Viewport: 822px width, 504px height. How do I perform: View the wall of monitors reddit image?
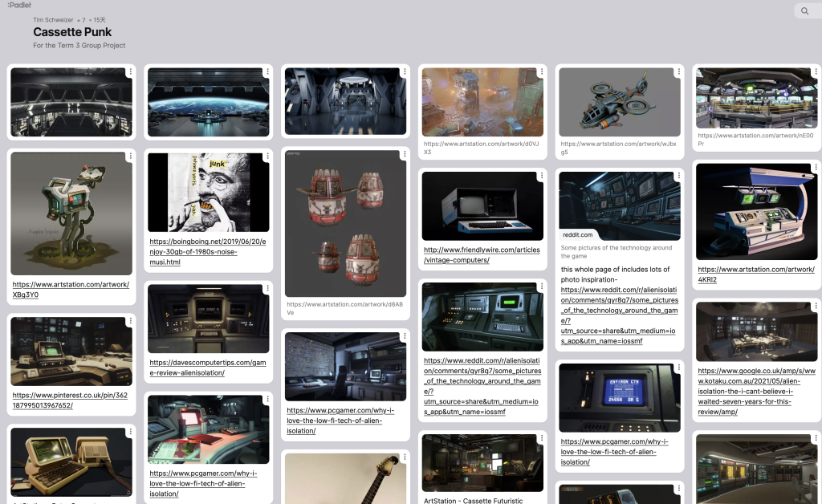(x=620, y=206)
